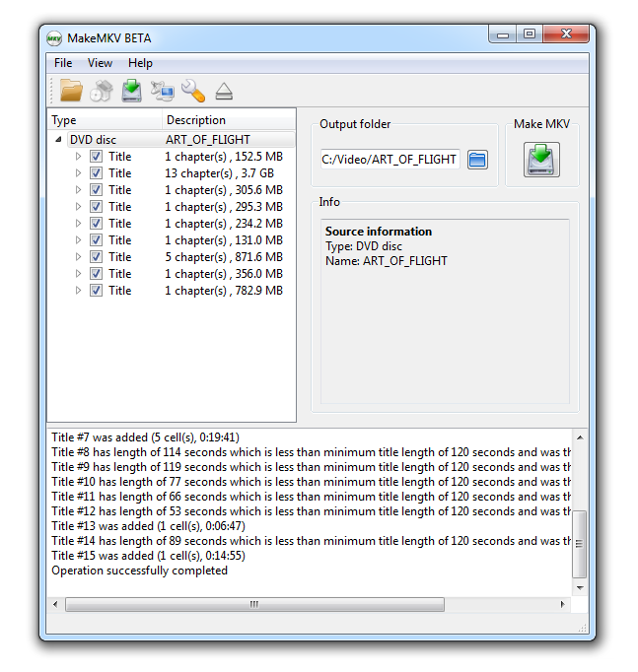Viewport: 638px width, 672px height.
Task: Uncheck the 782.9 MB title checkbox
Action: (96, 290)
